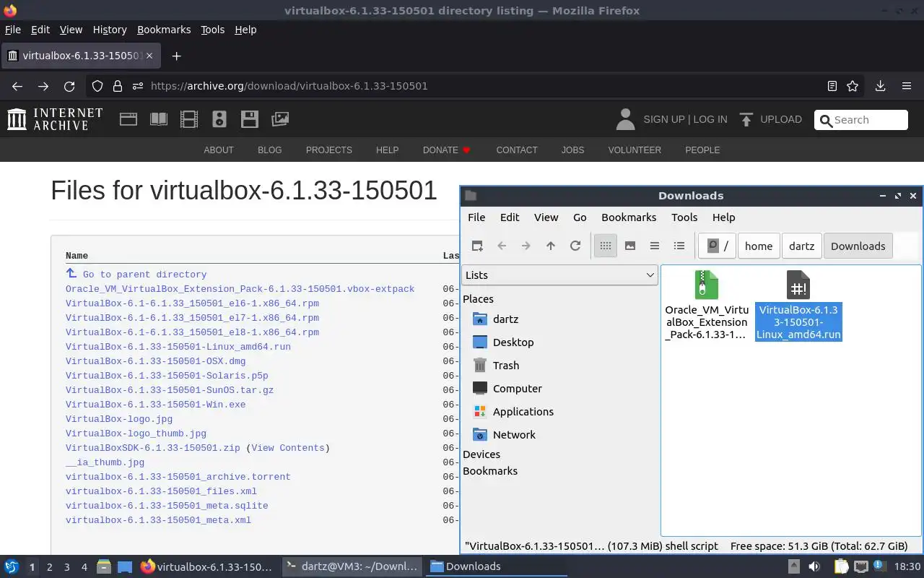Open the Internet Archive audio speaker icon
The height and width of the screenshot is (578, 924).
(x=219, y=119)
